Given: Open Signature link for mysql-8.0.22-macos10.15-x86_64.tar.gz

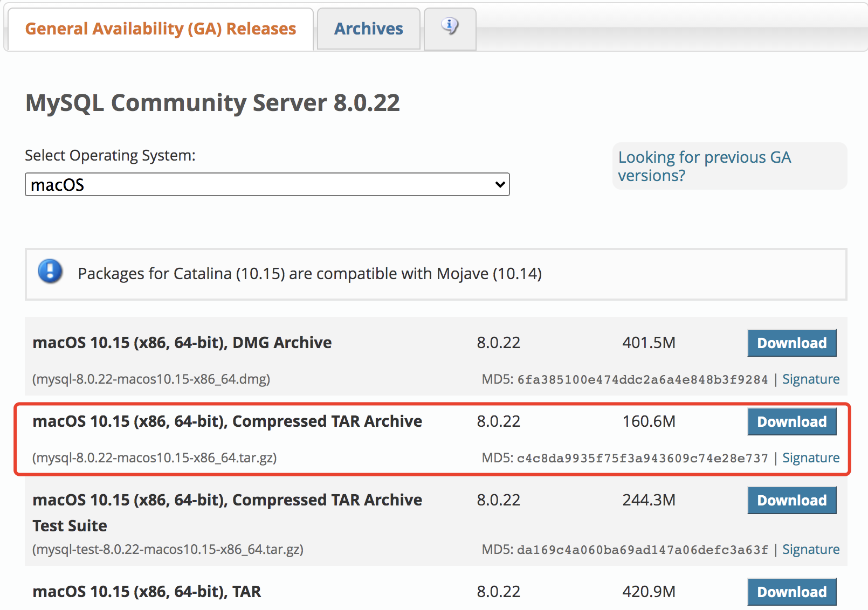Looking at the screenshot, I should [x=811, y=458].
